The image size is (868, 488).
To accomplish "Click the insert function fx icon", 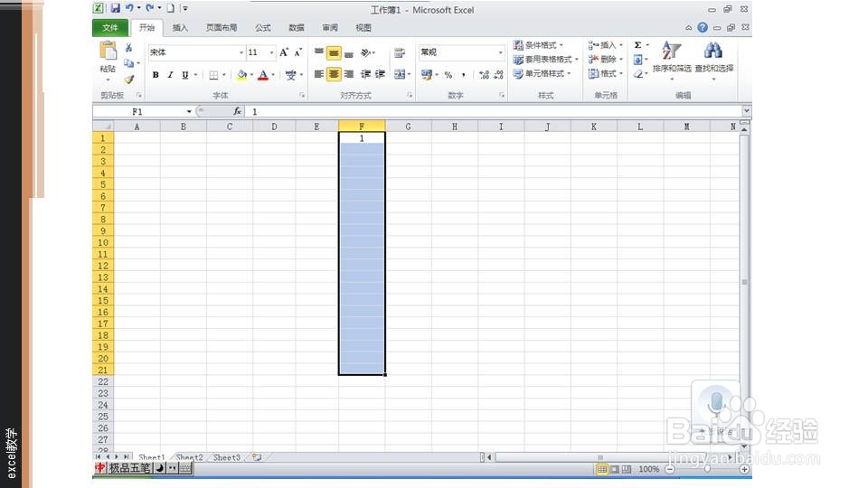I will click(237, 111).
